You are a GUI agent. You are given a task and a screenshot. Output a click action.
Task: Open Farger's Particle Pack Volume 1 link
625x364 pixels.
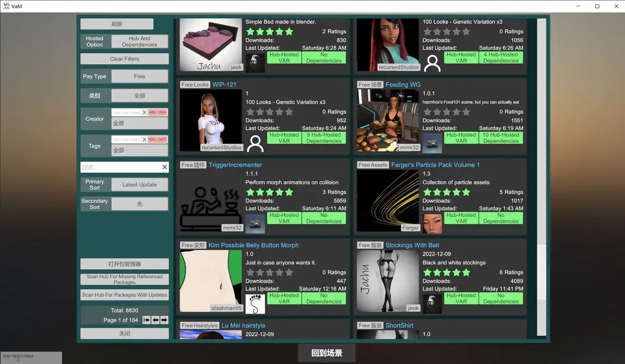(435, 165)
